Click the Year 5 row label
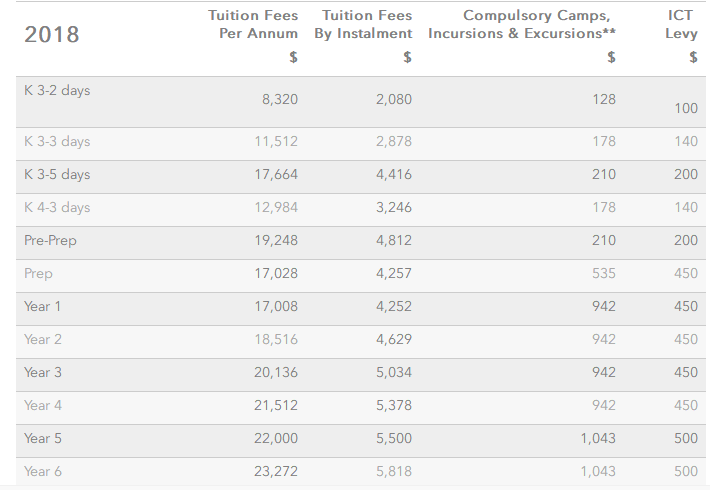The width and height of the screenshot is (710, 490). [43, 439]
